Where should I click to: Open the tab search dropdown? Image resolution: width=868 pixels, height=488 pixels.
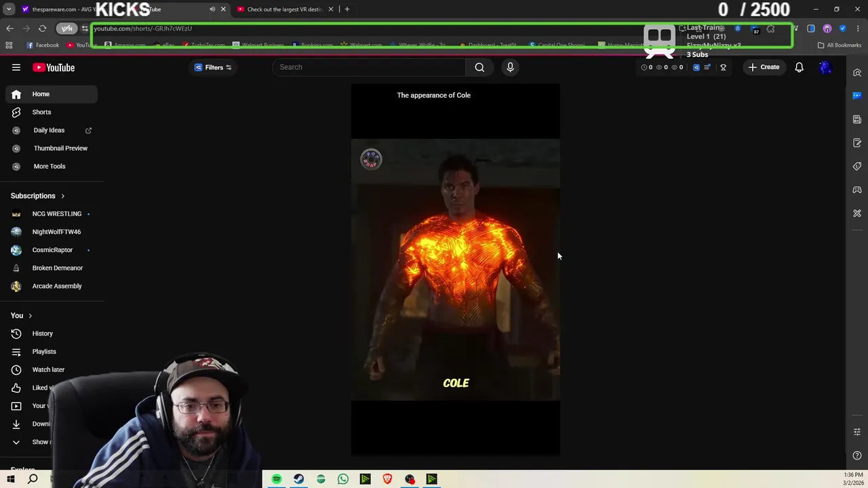(x=9, y=9)
